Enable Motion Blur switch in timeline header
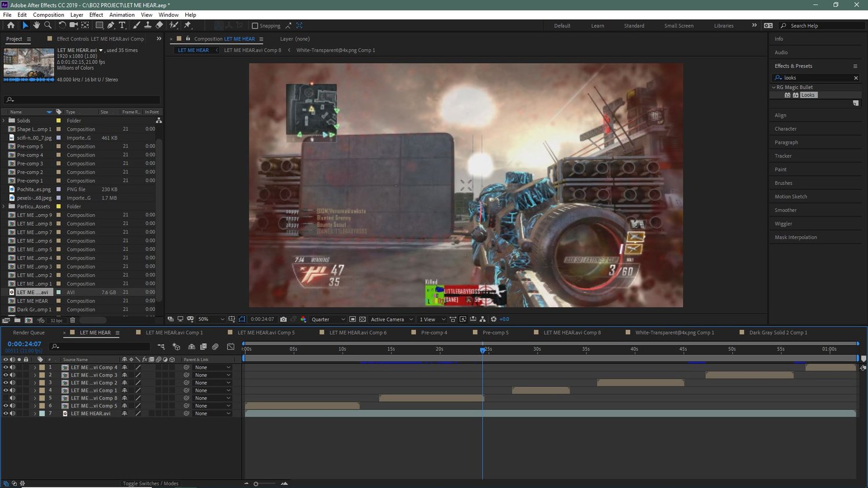The height and width of the screenshot is (488, 868). pyautogui.click(x=215, y=347)
